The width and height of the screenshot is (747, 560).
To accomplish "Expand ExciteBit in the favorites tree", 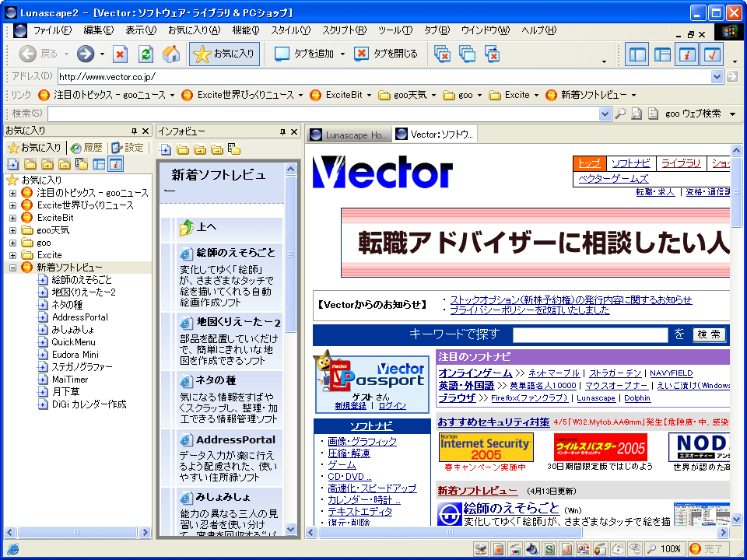I will [x=13, y=218].
